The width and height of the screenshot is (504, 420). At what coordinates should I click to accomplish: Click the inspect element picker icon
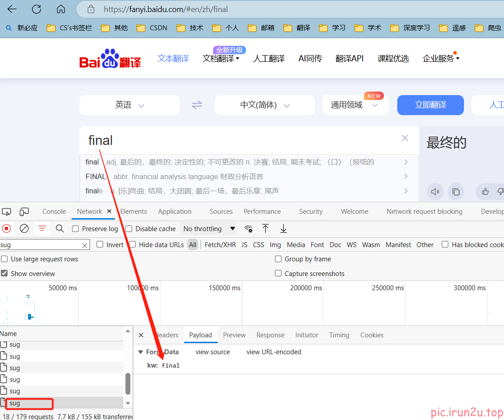coord(7,212)
